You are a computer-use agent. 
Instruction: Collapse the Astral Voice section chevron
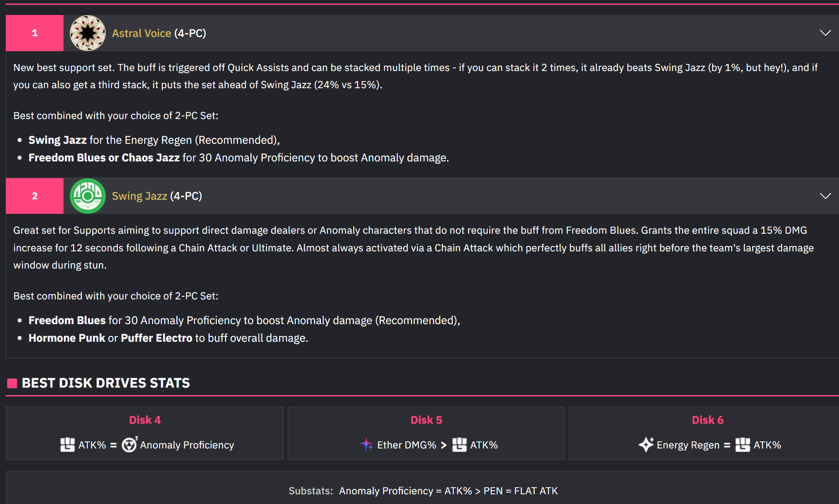pyautogui.click(x=825, y=33)
